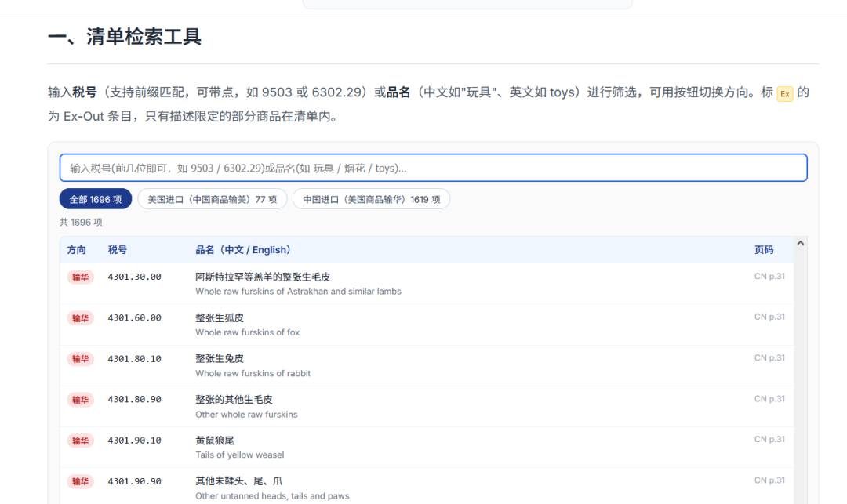
Task: Click 输华 badge for code 4301.60.00
Action: (81, 317)
